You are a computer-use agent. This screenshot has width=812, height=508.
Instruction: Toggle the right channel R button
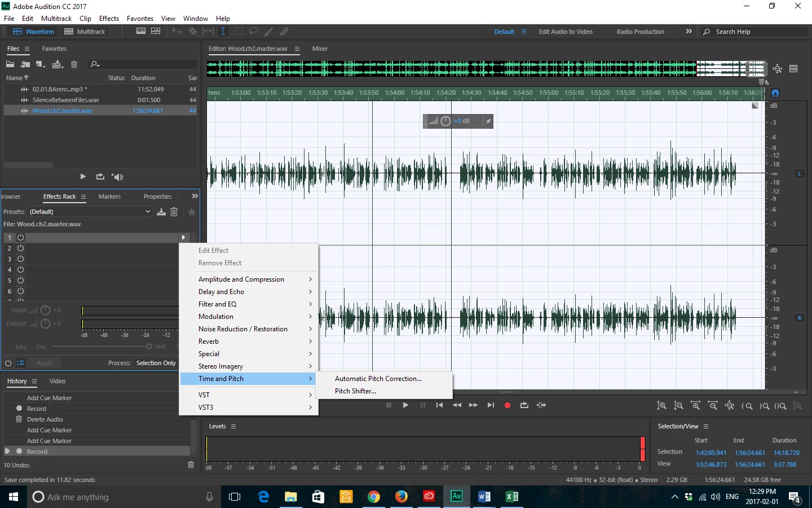799,318
